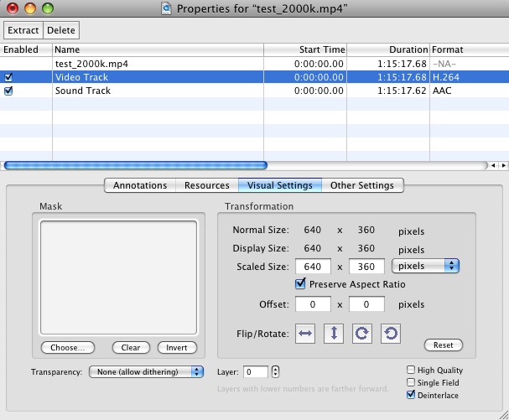The width and height of the screenshot is (509, 420).
Task: Click the movie file icon in title bar
Action: click(167, 8)
